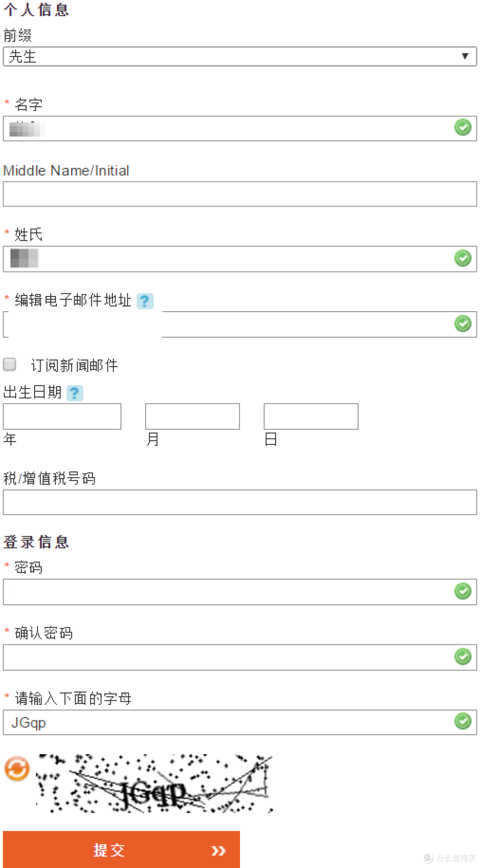Click green checkmark in 确认密码 field

tap(463, 656)
